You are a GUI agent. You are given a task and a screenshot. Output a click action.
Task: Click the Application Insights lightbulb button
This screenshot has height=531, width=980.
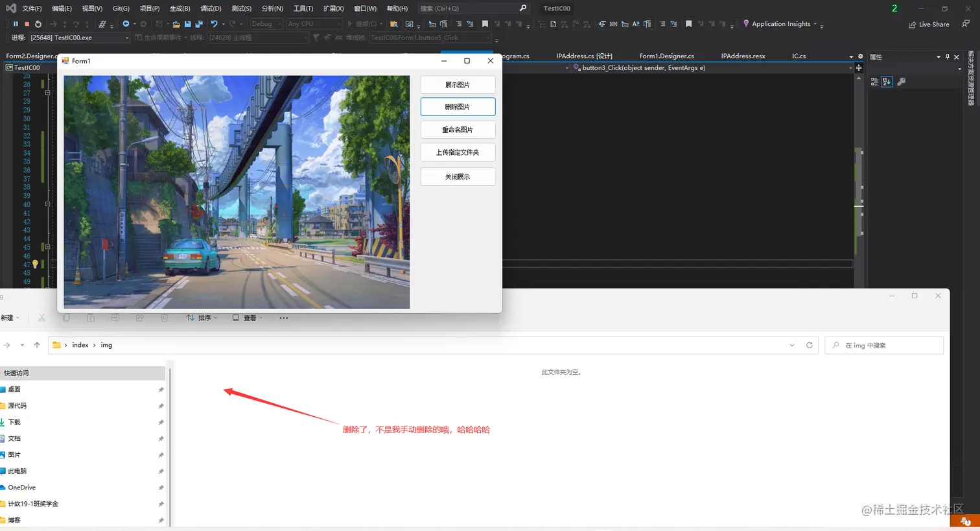point(777,24)
